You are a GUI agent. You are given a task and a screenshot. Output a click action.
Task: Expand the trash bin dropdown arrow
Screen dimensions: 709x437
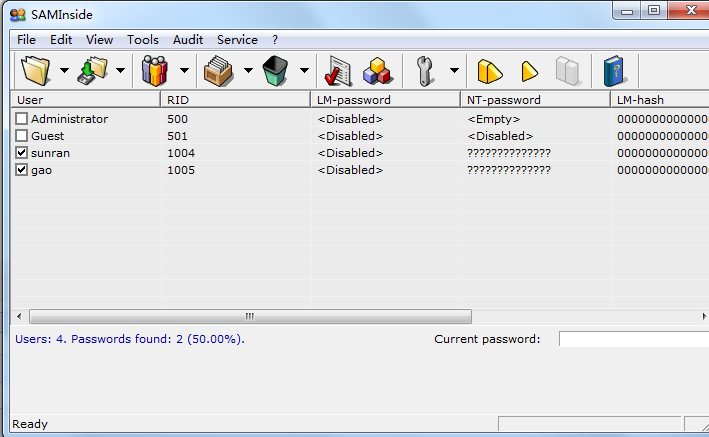[x=304, y=70]
